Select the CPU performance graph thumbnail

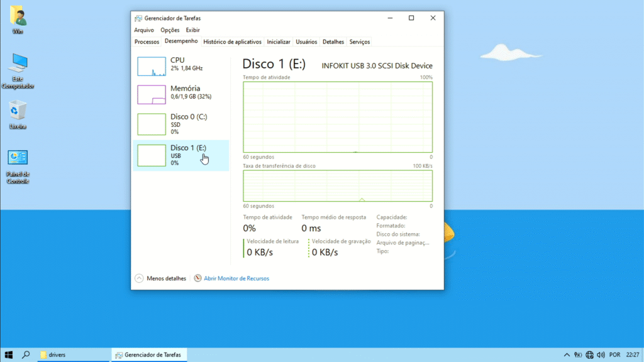point(151,66)
